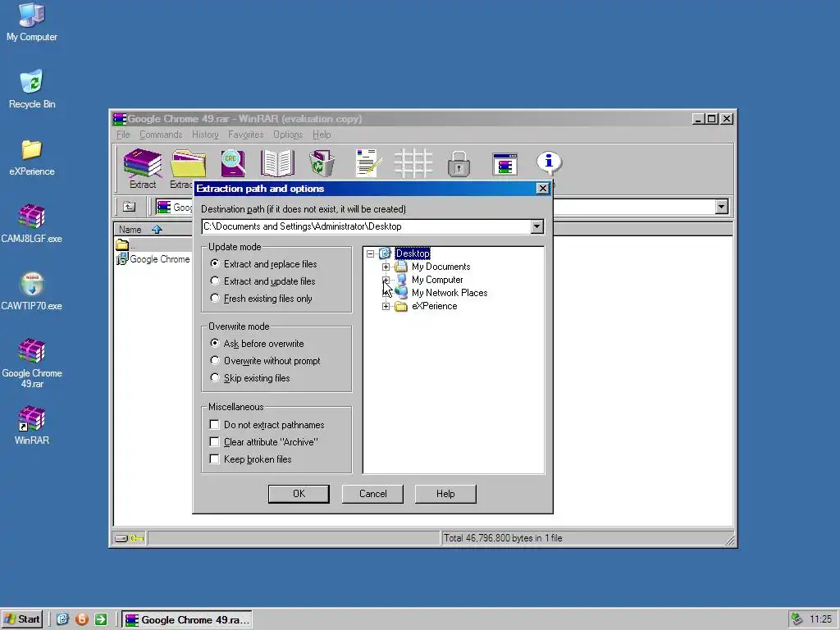Image resolution: width=840 pixels, height=630 pixels.
Task: Click Google Chrome 49.rar taskbar button
Action: click(x=186, y=620)
